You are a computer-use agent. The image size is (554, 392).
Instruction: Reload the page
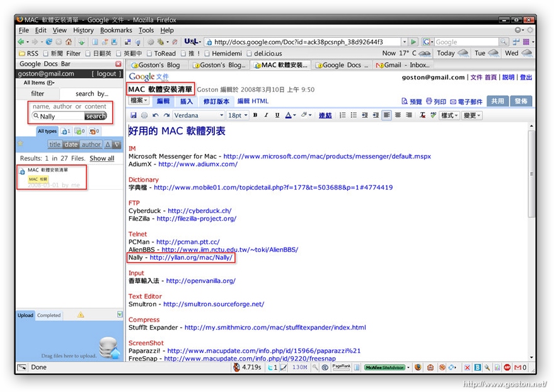pos(49,42)
